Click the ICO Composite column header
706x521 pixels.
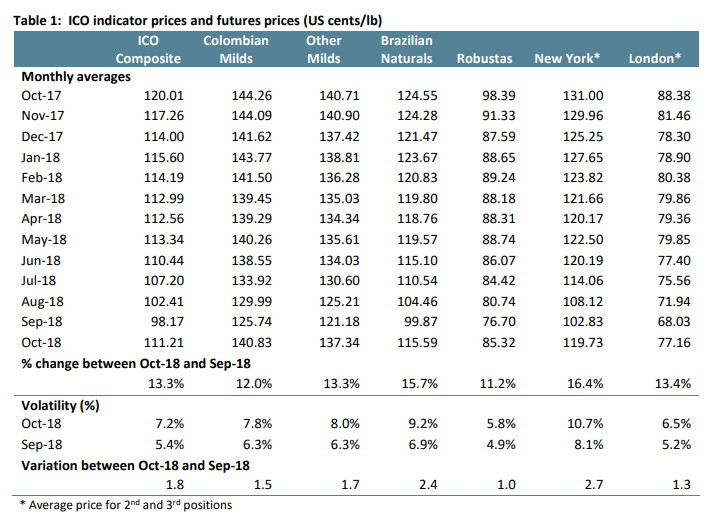point(148,49)
